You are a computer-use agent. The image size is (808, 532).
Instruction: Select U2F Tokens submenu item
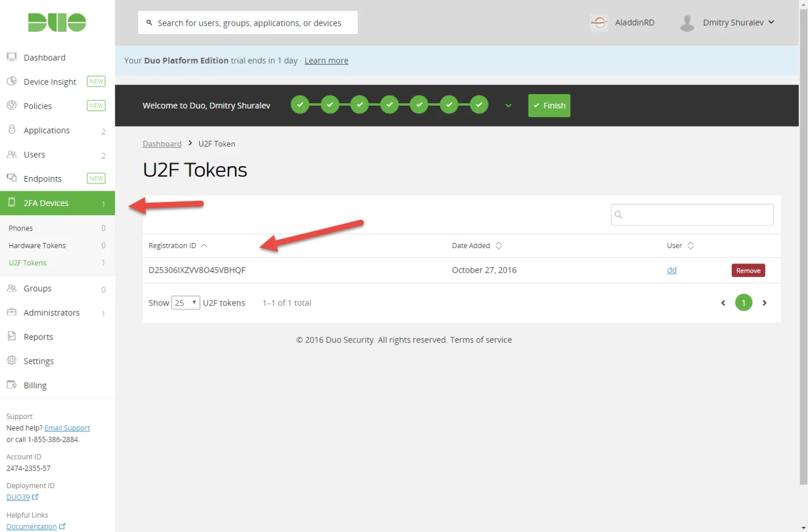pyautogui.click(x=57, y=263)
